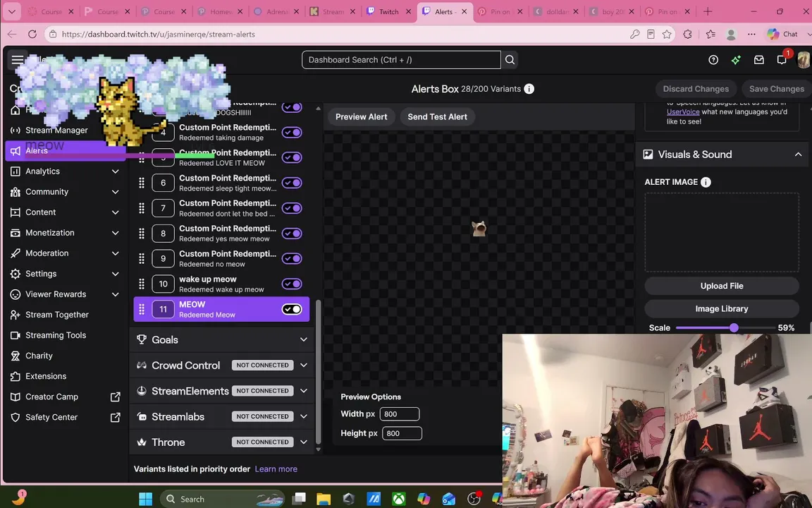Screen dimensions: 812x508
Task: Open the Image Library button
Action: tap(721, 309)
